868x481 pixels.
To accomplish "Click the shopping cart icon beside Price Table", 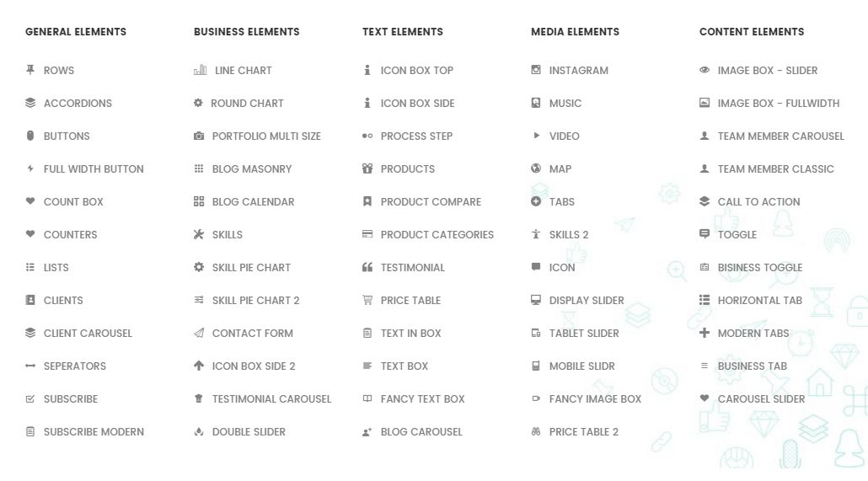I will click(367, 300).
